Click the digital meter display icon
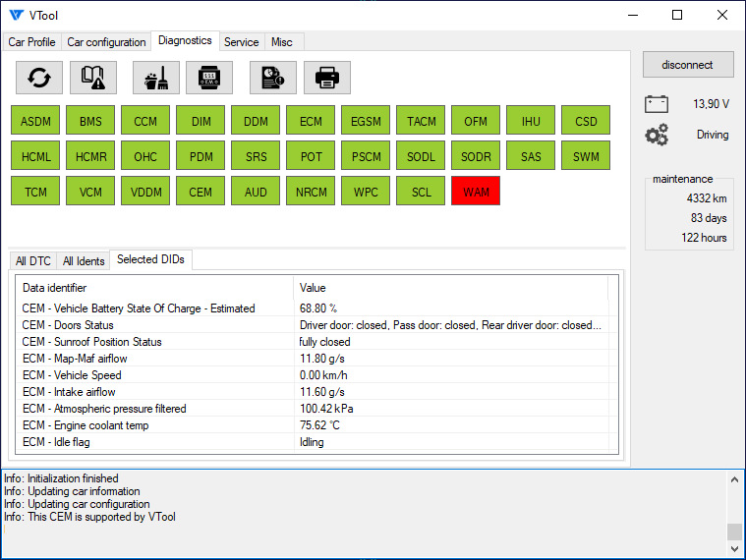 coord(209,77)
